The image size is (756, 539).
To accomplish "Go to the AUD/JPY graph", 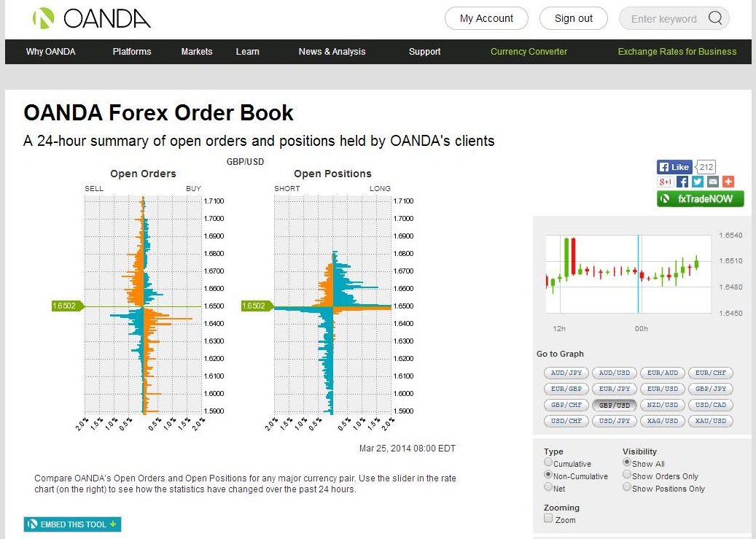I will [566, 373].
